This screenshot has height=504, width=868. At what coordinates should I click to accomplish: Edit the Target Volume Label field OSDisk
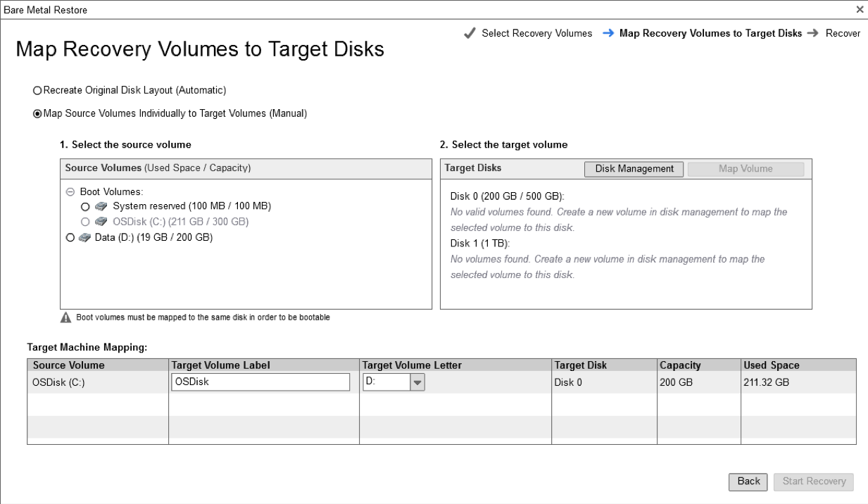pos(260,382)
